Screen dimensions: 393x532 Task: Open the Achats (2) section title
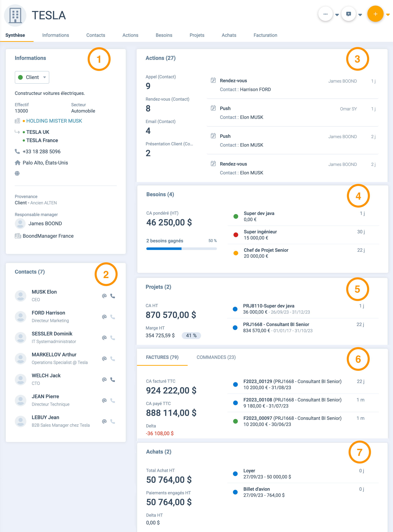(159, 452)
